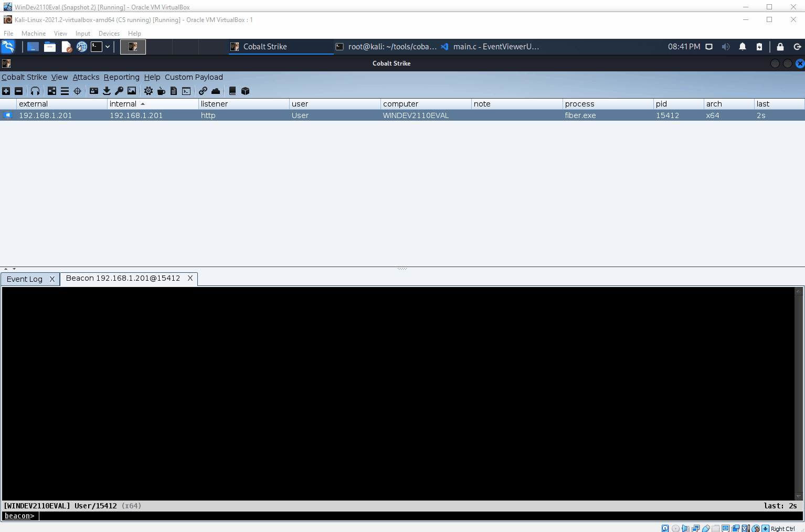The height and width of the screenshot is (532, 805).
Task: Open downloaded files via download arrow icon
Action: click(x=107, y=91)
